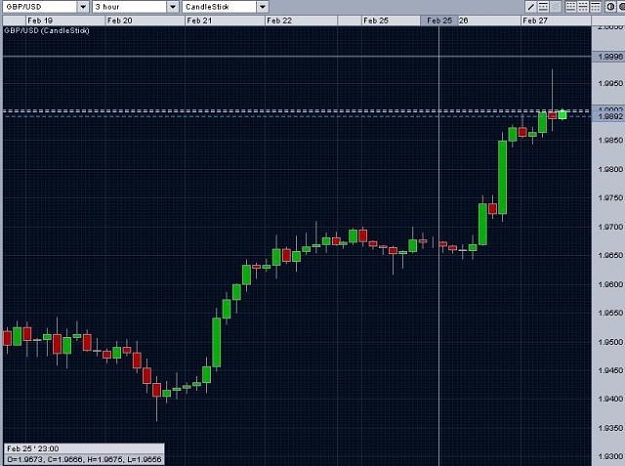This screenshot has height=466, width=625.
Task: Click the first of the three grid-layout icons
Action: 570,7
